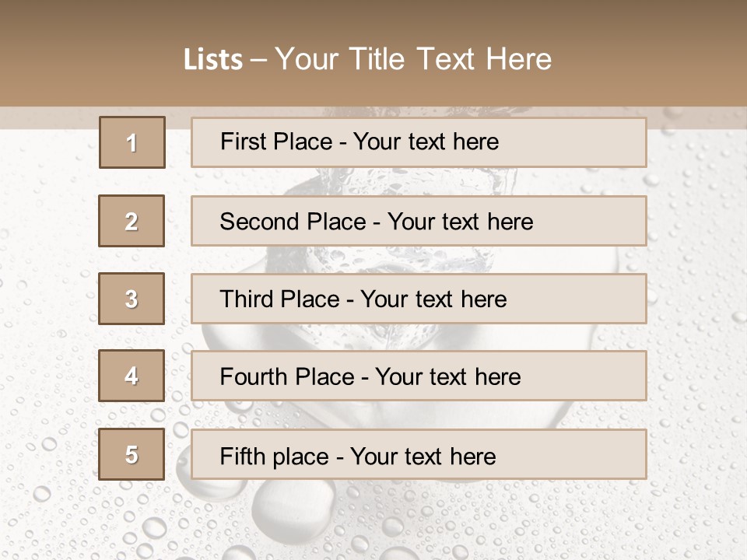Click the Fifth place text bar

click(419, 454)
